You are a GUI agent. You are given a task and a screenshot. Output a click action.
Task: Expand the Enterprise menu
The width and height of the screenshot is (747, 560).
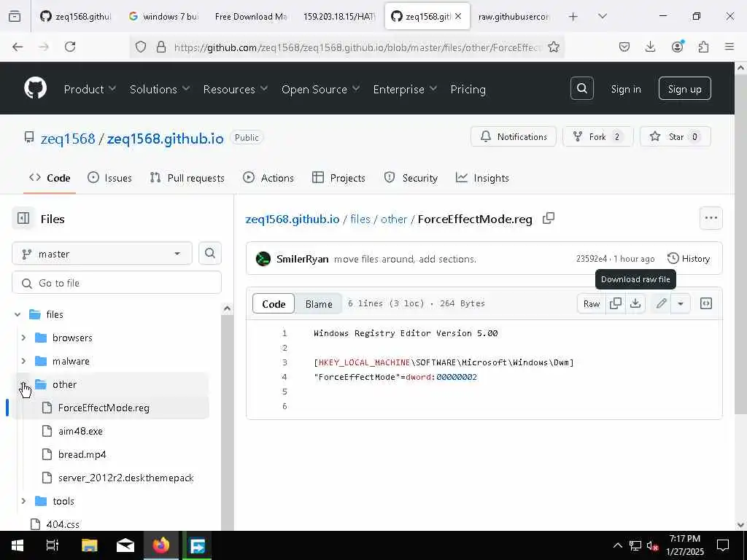pyautogui.click(x=405, y=89)
